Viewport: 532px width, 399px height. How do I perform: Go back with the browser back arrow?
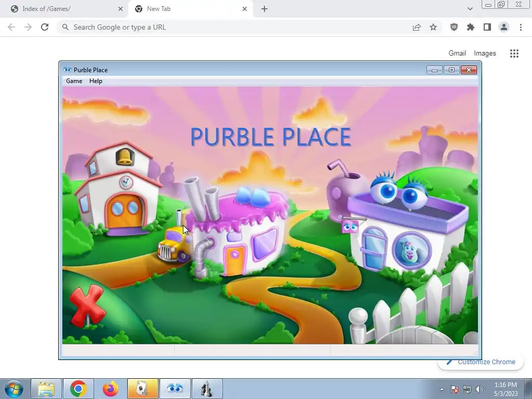pos(11,27)
